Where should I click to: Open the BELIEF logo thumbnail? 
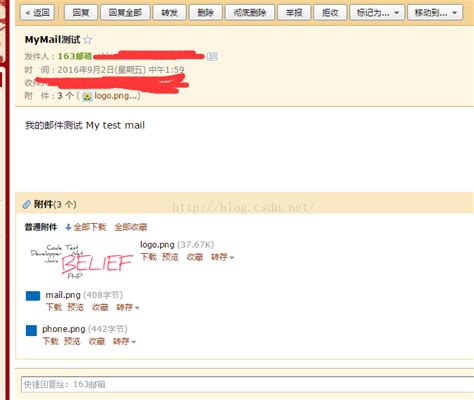(x=82, y=261)
